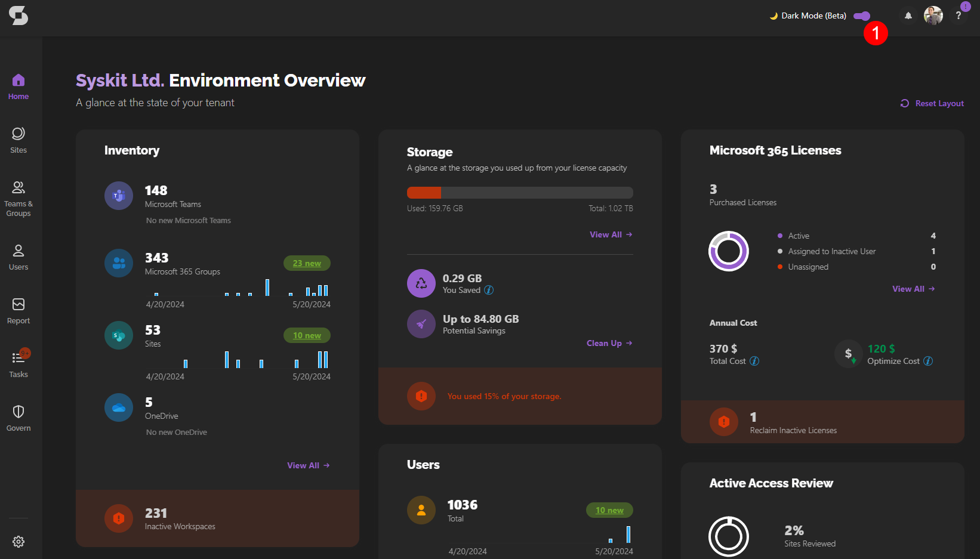The height and width of the screenshot is (559, 980).
Task: Toggle Dark Mode off
Action: tap(861, 16)
